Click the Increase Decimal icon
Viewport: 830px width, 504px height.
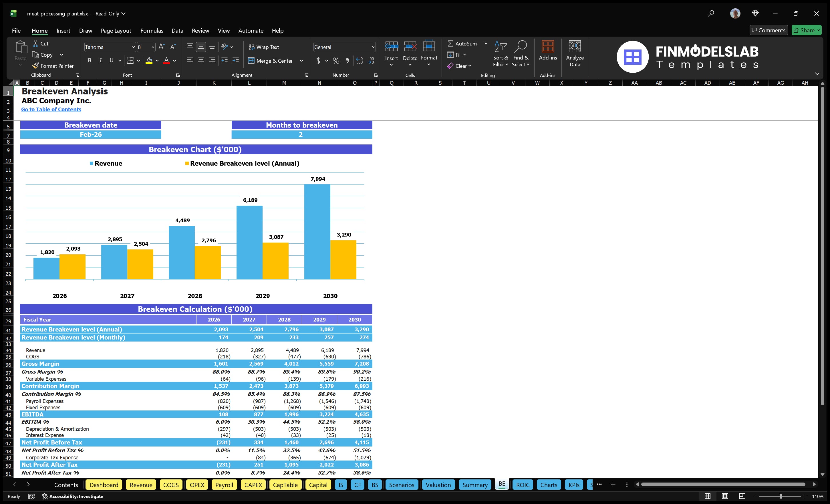[359, 61]
